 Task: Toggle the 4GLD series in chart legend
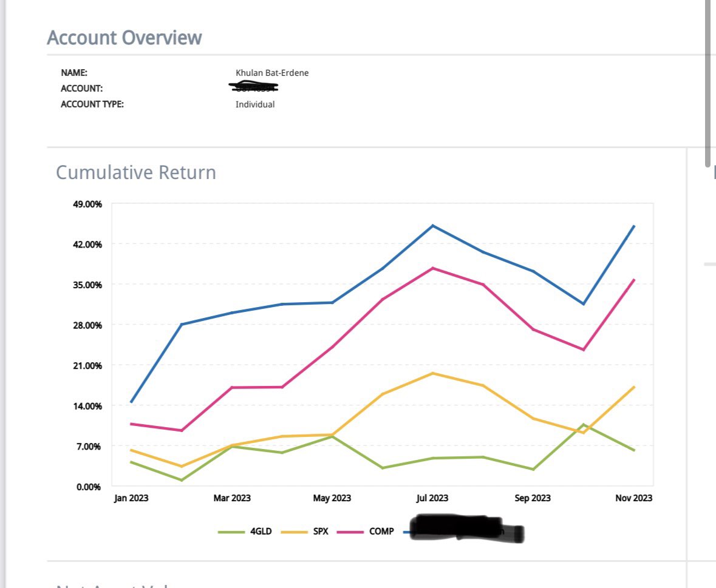tap(245, 532)
